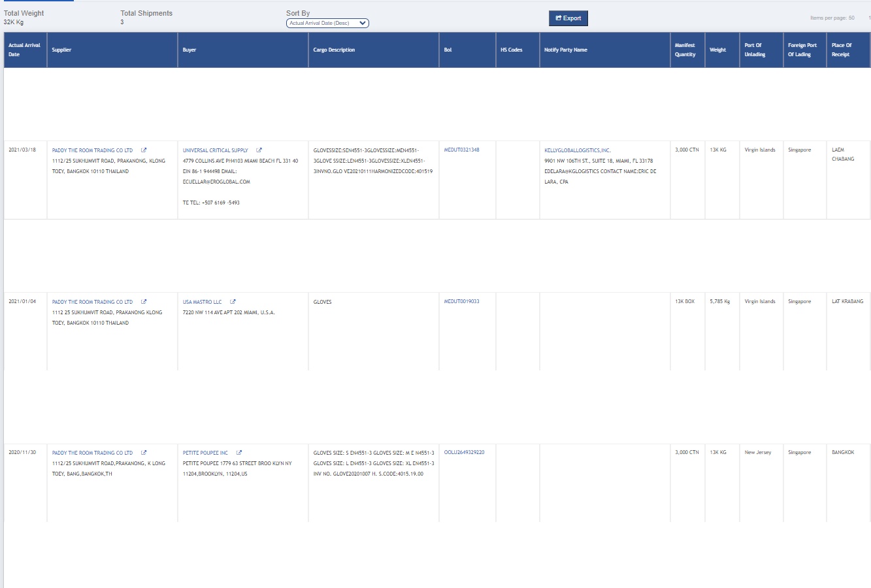Open BOL link MEDUT0019033
Viewport: 871px width, 588px height.
[461, 302]
